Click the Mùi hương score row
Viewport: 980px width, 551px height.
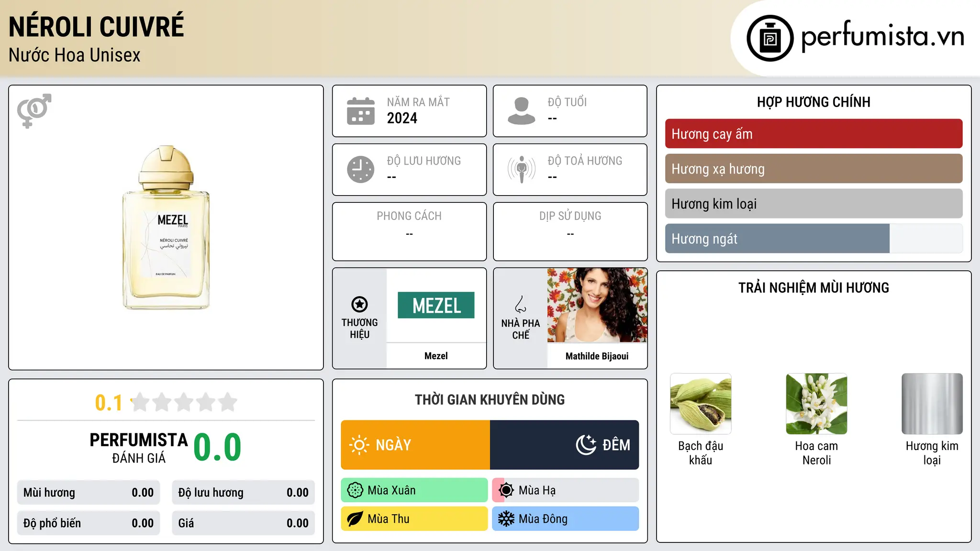(x=89, y=493)
